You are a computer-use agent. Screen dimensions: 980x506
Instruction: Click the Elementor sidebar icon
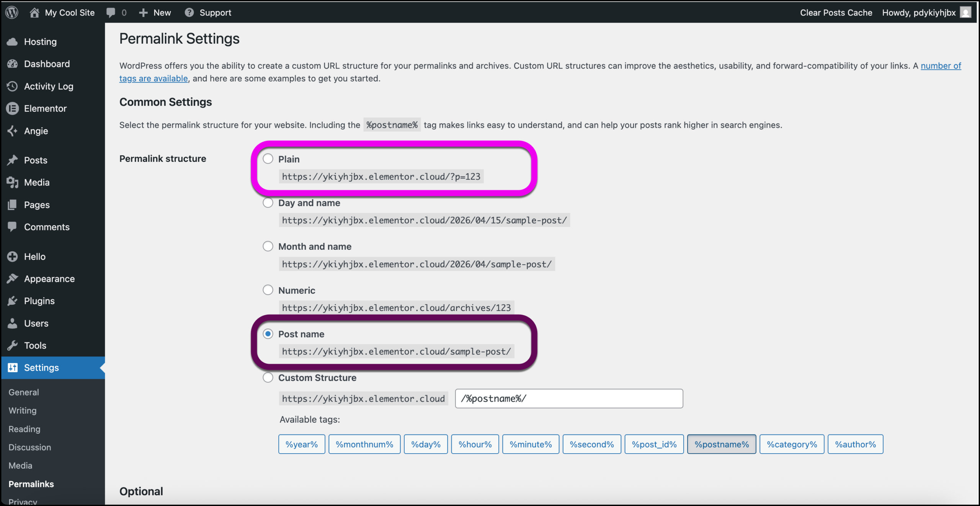coord(13,108)
